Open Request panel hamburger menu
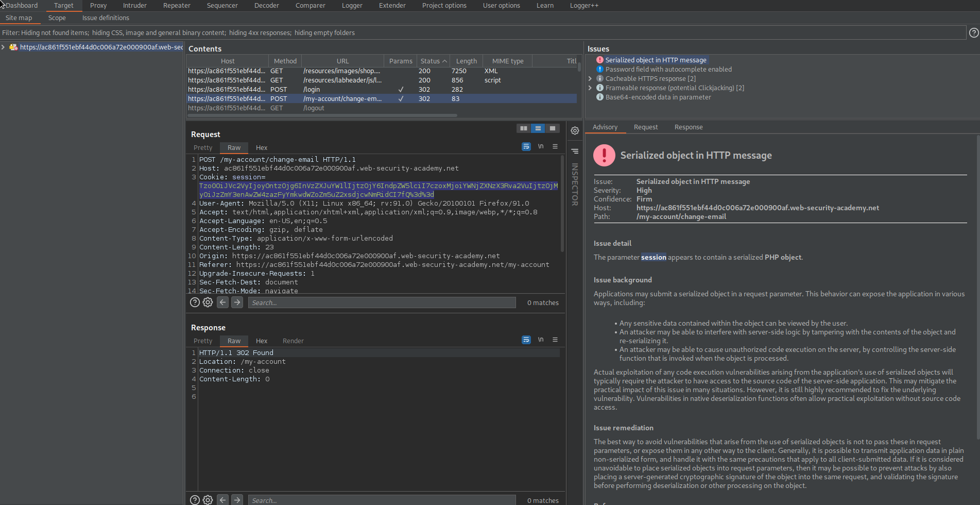The width and height of the screenshot is (980, 505). click(x=555, y=147)
